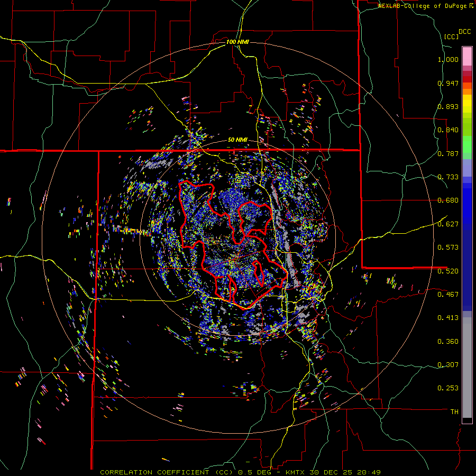This screenshot has height=476, width=476.
Task: Click the DCC label above color scale
Action: pos(464,32)
